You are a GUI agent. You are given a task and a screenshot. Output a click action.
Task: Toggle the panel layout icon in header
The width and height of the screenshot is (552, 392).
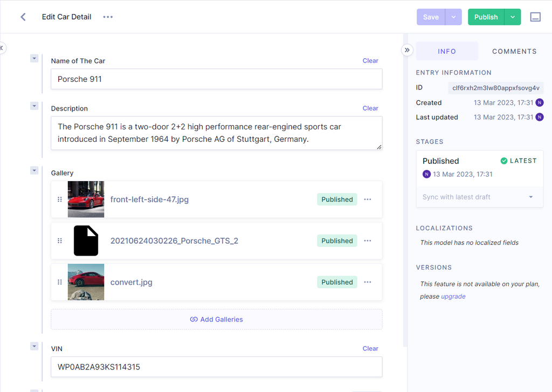535,17
